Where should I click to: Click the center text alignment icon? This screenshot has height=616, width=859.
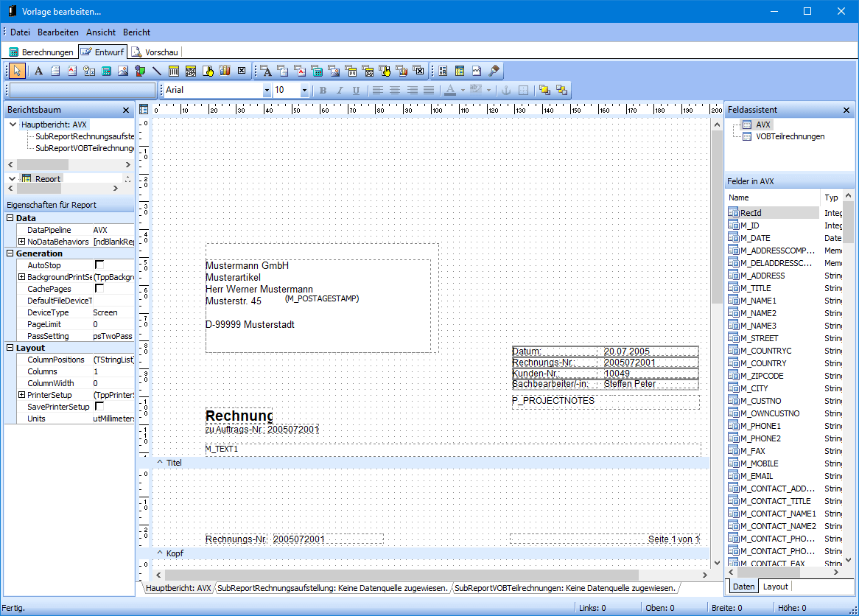point(395,91)
